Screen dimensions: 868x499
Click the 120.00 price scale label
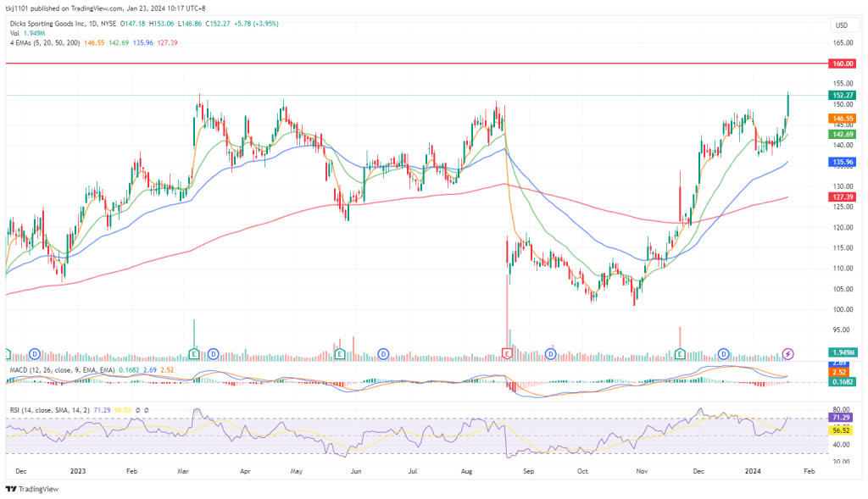(x=843, y=227)
